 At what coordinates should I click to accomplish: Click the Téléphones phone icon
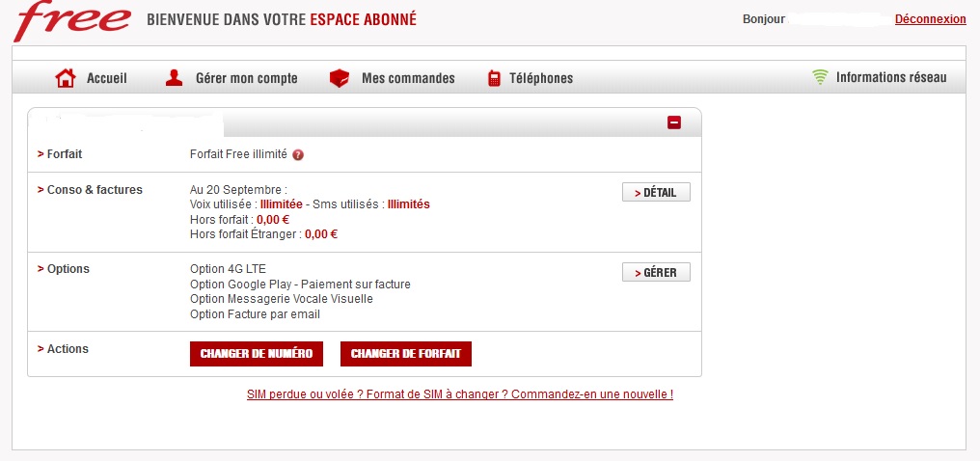tap(494, 78)
